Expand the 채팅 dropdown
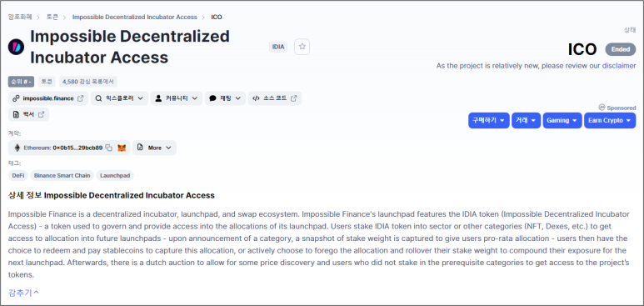Viewport: 644px width, 306px height. 225,98
